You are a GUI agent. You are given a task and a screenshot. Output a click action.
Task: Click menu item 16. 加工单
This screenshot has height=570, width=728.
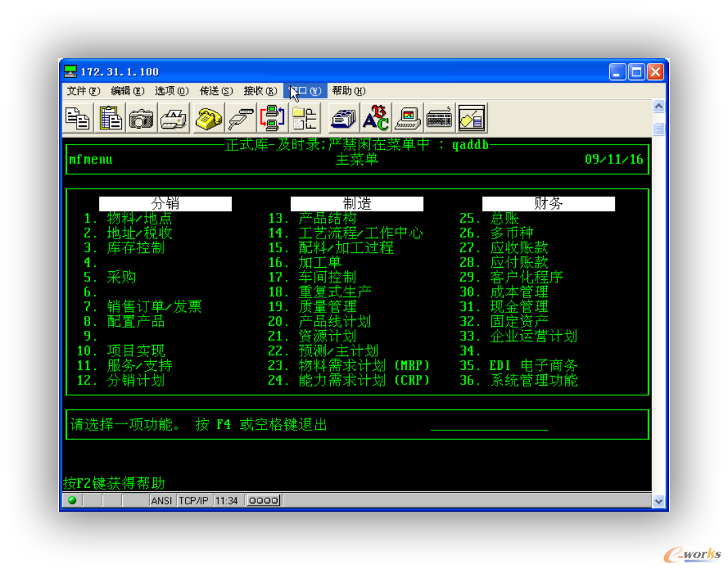coord(304,263)
